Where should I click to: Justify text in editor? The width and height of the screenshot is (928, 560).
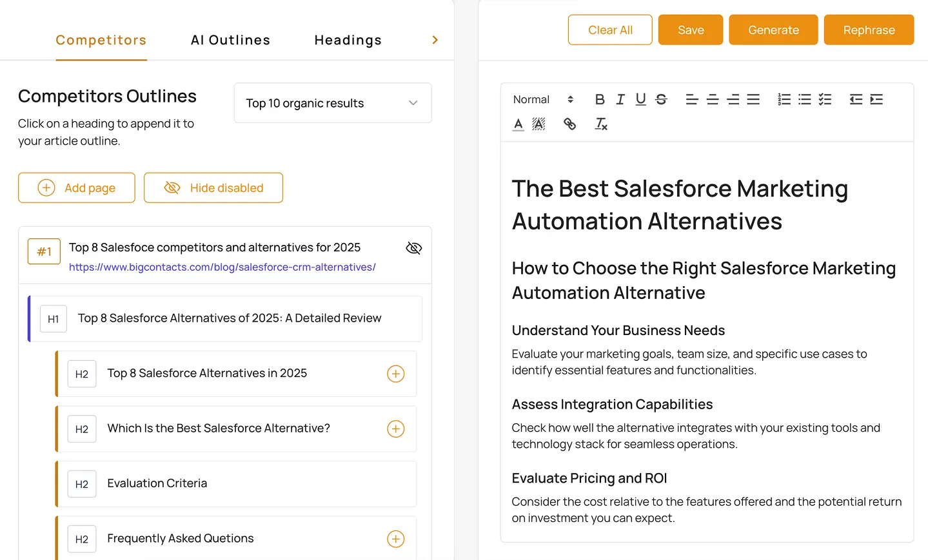click(753, 99)
